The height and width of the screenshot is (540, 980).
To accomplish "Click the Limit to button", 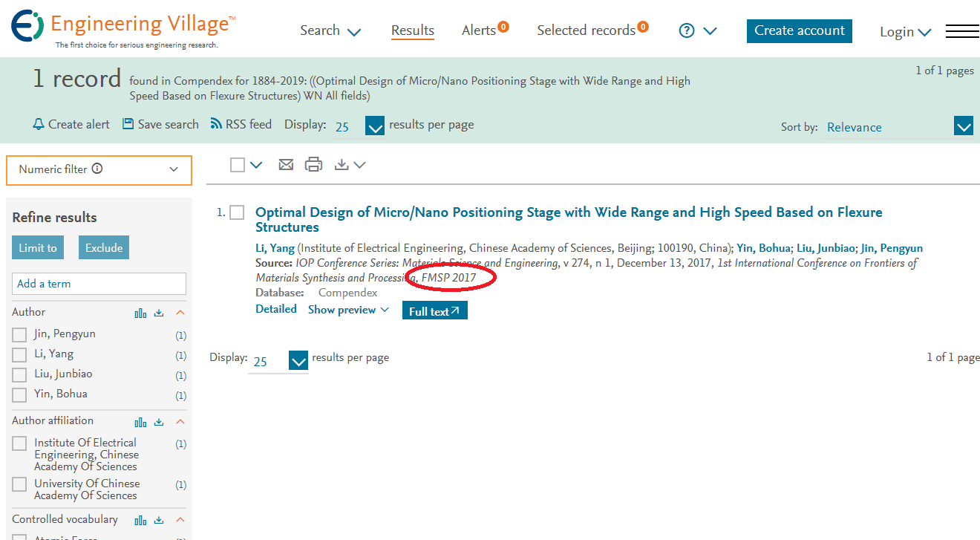I will (38, 247).
